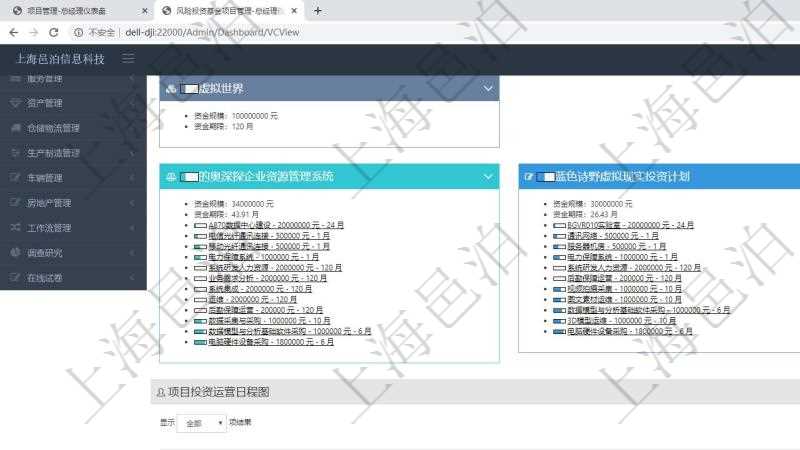Open the 图文素材运维 project link
The image size is (800, 450).
pyautogui.click(x=624, y=299)
